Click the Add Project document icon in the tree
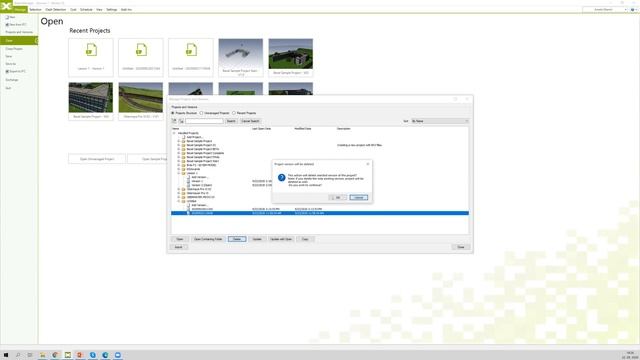The height and width of the screenshot is (360, 640). coord(184,137)
